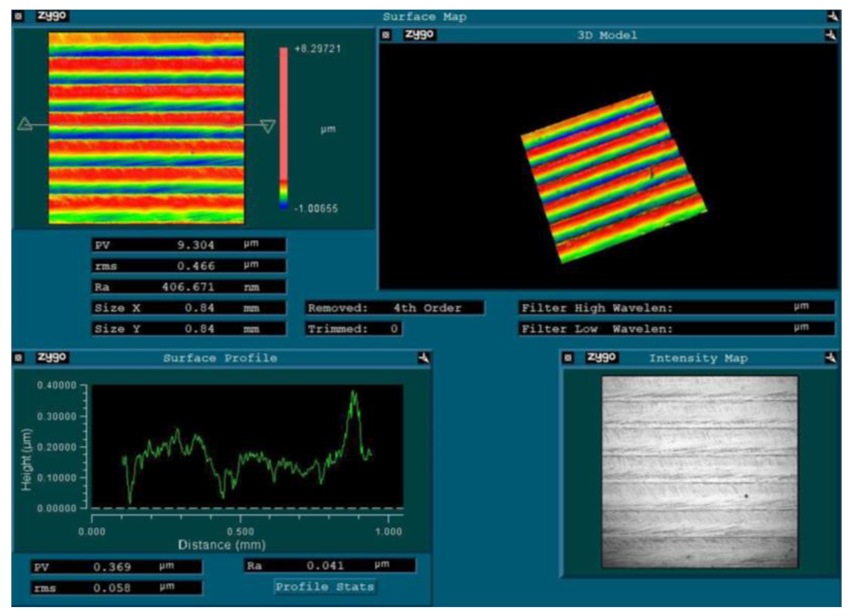Click the Surface Profile pushpin icon
Image resolution: width=851 pixels, height=616 pixels.
point(424,358)
